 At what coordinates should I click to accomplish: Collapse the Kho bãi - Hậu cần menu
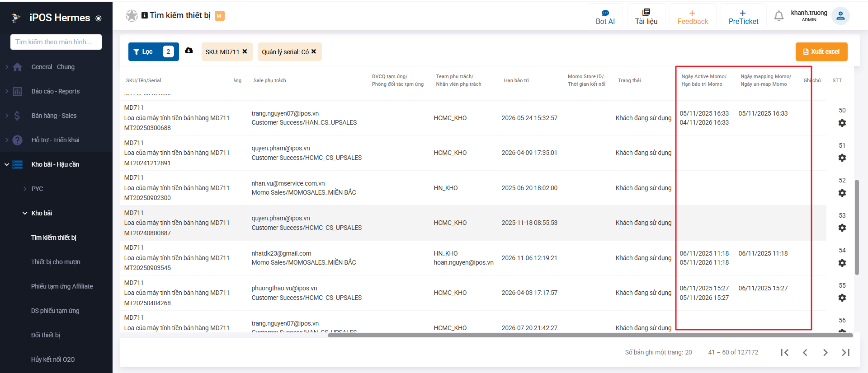pos(56,164)
